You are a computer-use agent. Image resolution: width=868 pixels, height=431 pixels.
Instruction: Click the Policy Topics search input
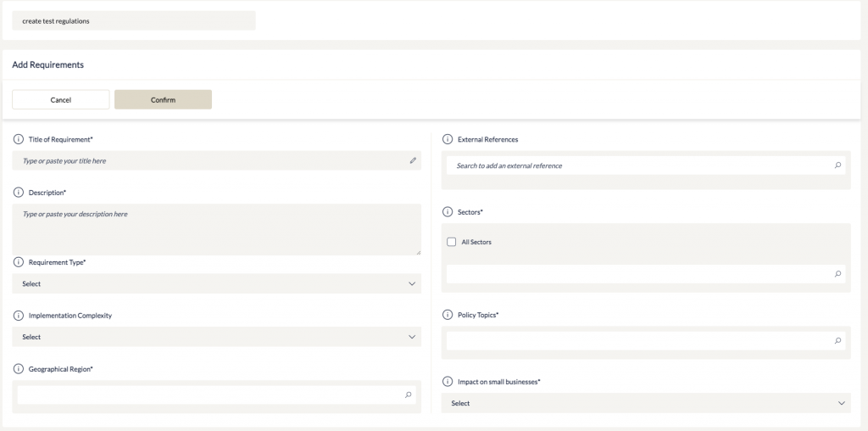pyautogui.click(x=646, y=341)
